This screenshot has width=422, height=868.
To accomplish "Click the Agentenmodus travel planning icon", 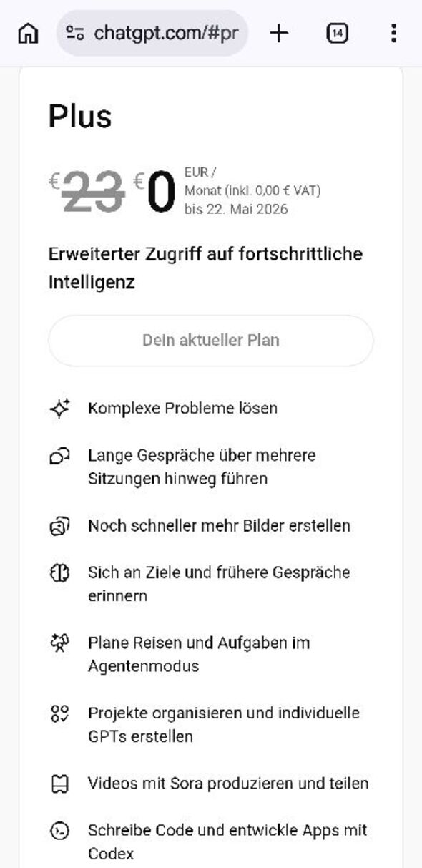I will (59, 643).
